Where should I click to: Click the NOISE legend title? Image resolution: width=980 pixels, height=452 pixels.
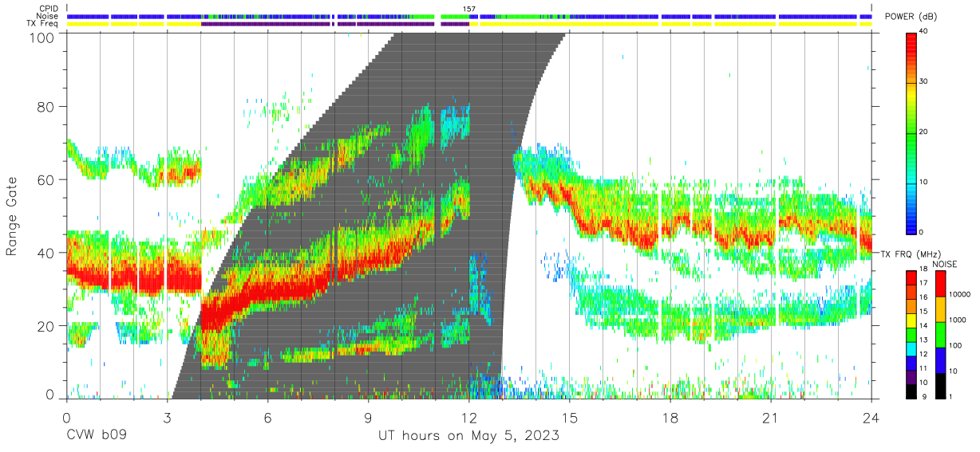(944, 264)
